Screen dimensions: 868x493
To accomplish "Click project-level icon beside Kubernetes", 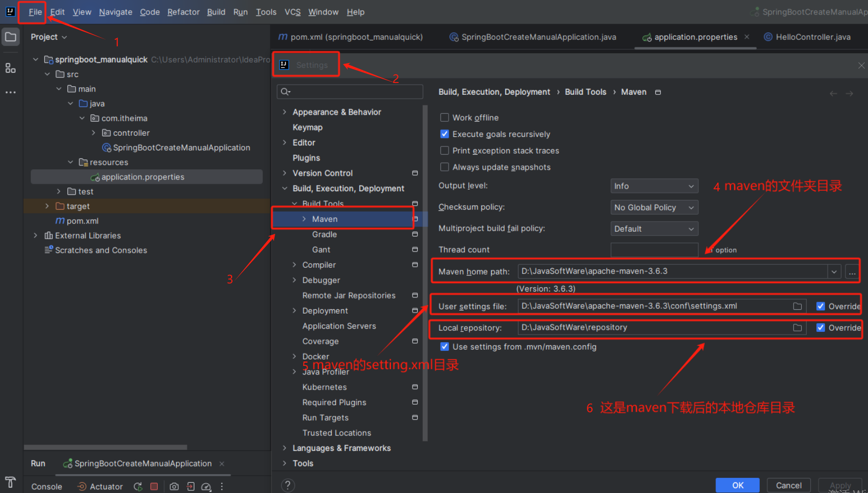I will tap(415, 387).
